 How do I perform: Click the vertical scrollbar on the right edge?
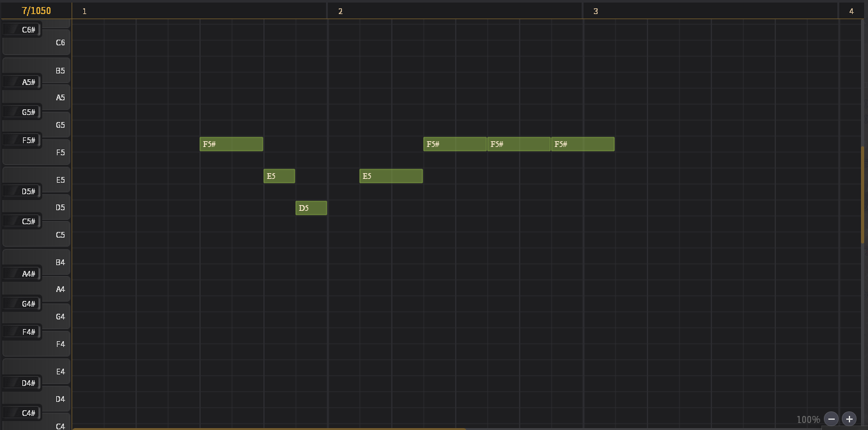863,195
